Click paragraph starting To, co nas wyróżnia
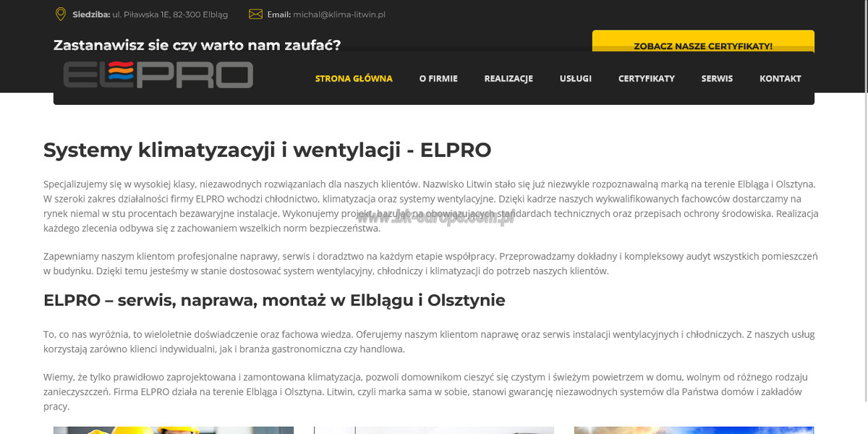This screenshot has width=868, height=434. [x=430, y=341]
